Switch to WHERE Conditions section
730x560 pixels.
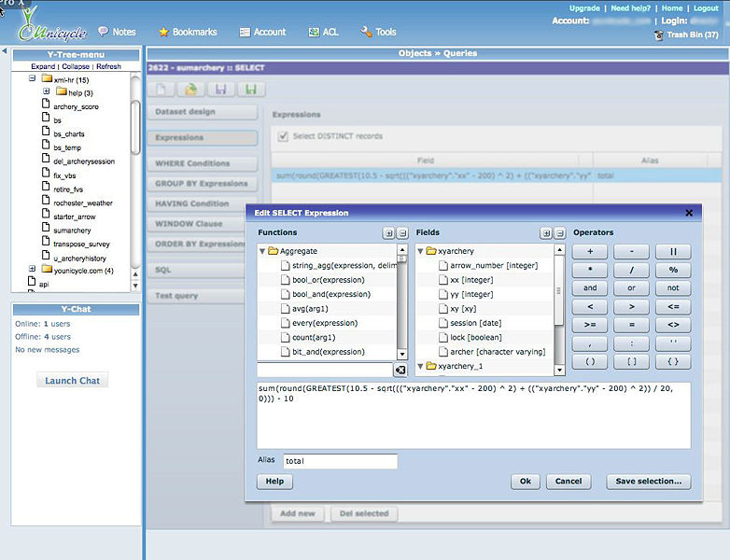(x=203, y=163)
